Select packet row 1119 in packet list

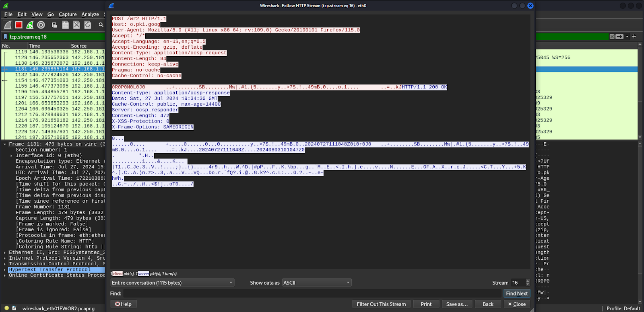point(53,52)
